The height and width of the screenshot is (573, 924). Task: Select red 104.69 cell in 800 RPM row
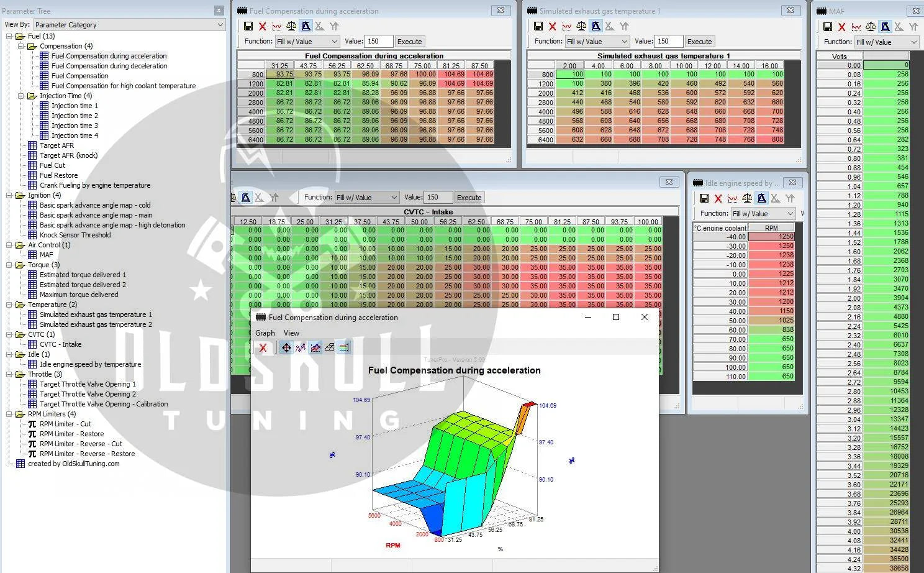tap(454, 74)
